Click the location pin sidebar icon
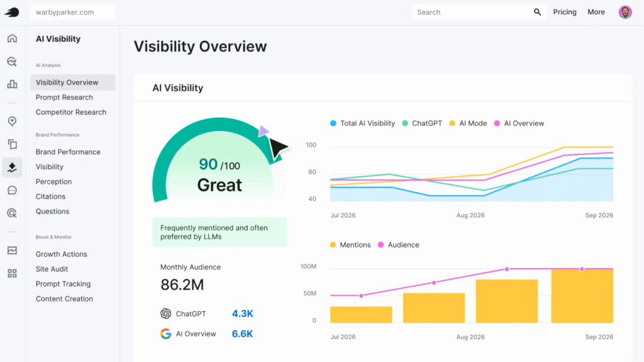644x362 pixels. (x=12, y=122)
